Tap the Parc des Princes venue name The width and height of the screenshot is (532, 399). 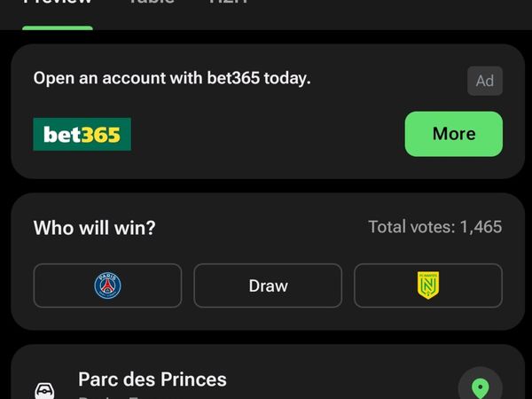[153, 379]
